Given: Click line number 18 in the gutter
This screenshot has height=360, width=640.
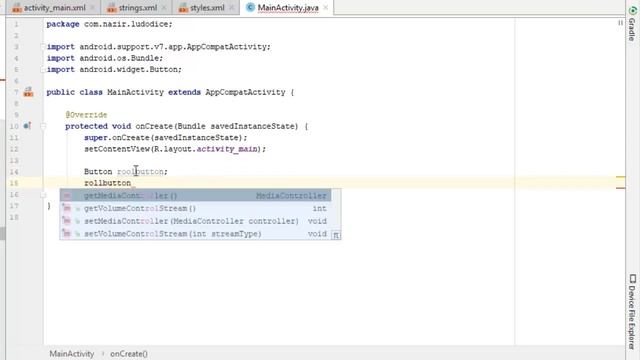Looking at the screenshot, I should point(14,217).
